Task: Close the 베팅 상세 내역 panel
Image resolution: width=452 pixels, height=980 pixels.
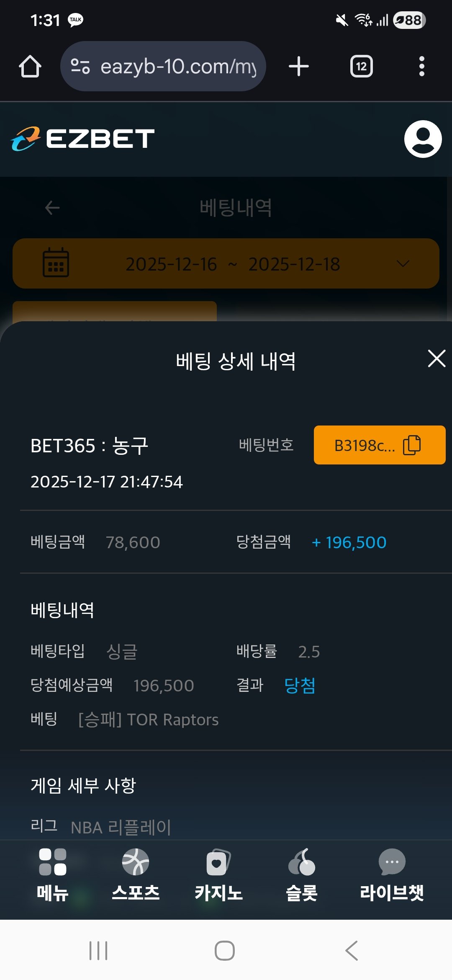Action: pyautogui.click(x=437, y=359)
